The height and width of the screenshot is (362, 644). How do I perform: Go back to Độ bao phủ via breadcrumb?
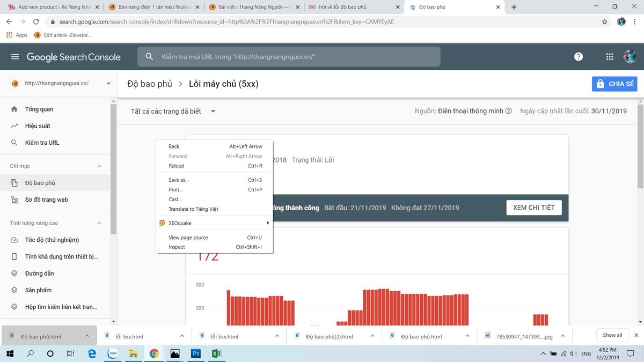coord(150,84)
